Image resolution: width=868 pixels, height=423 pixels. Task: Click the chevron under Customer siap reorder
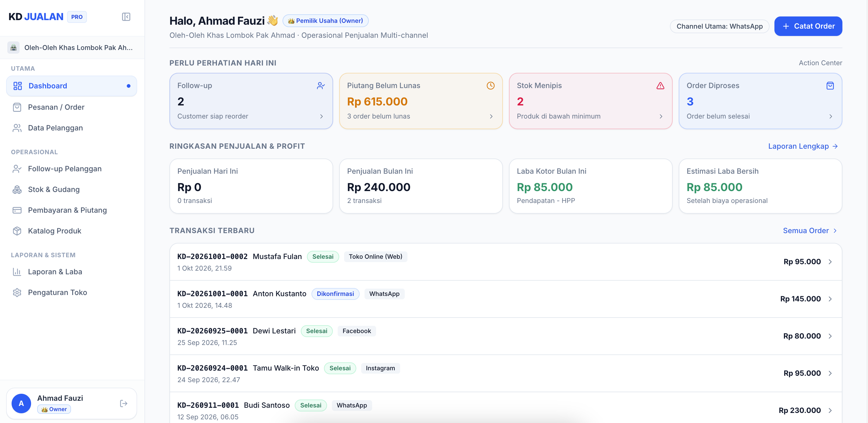click(x=322, y=116)
